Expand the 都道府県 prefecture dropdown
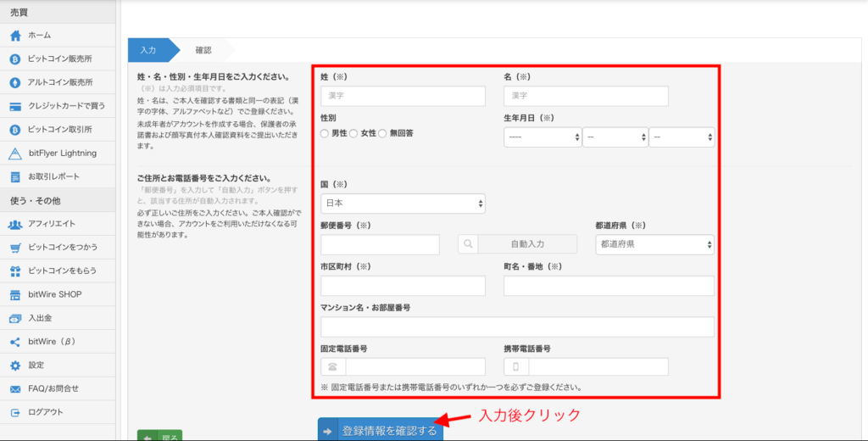Screen dimensions: 868x441 point(655,244)
